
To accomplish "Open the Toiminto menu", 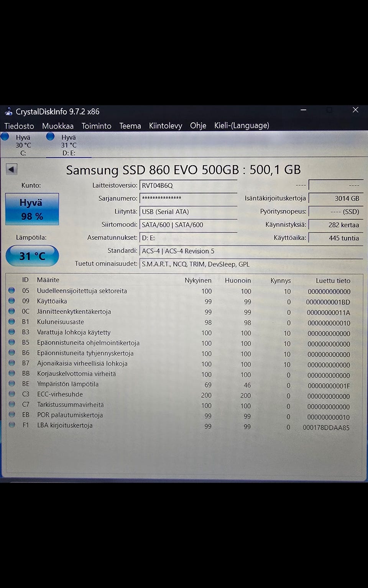I will click(96, 126).
